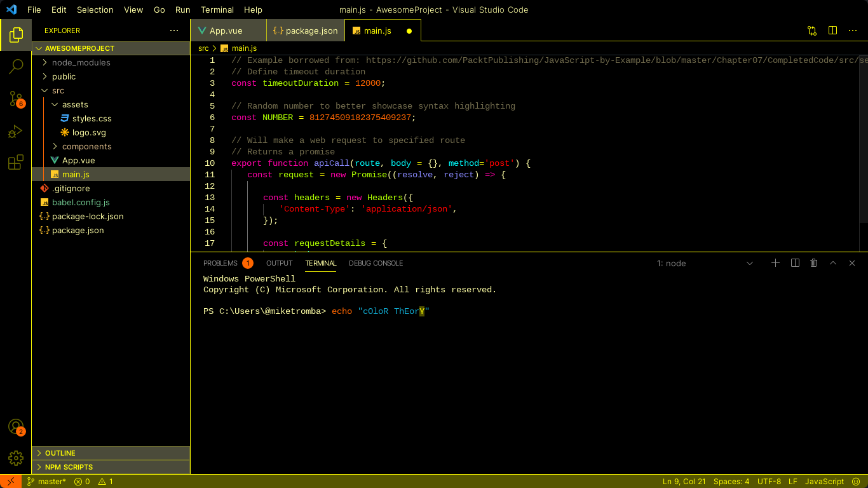Viewport: 868px width, 488px height.
Task: Open the File menu
Action: point(34,10)
